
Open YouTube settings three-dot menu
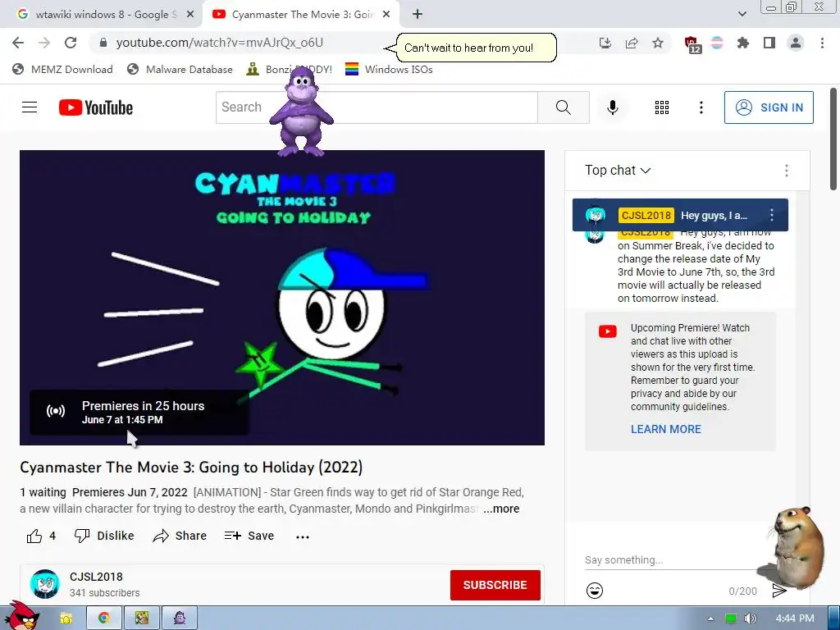coord(701,107)
